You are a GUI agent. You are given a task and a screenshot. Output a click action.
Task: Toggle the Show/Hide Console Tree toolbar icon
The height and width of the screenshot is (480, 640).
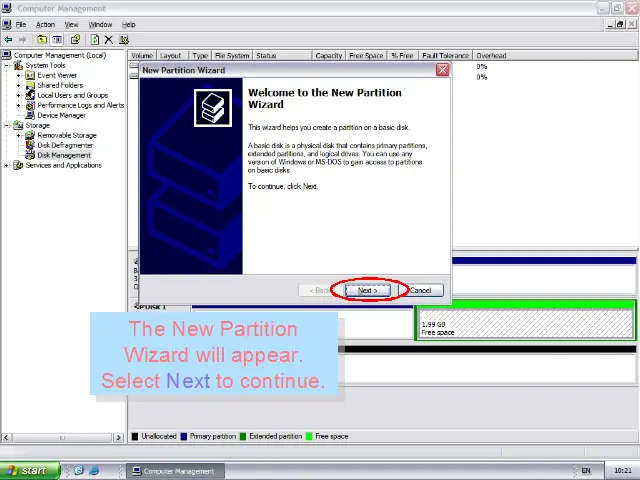pos(57,40)
